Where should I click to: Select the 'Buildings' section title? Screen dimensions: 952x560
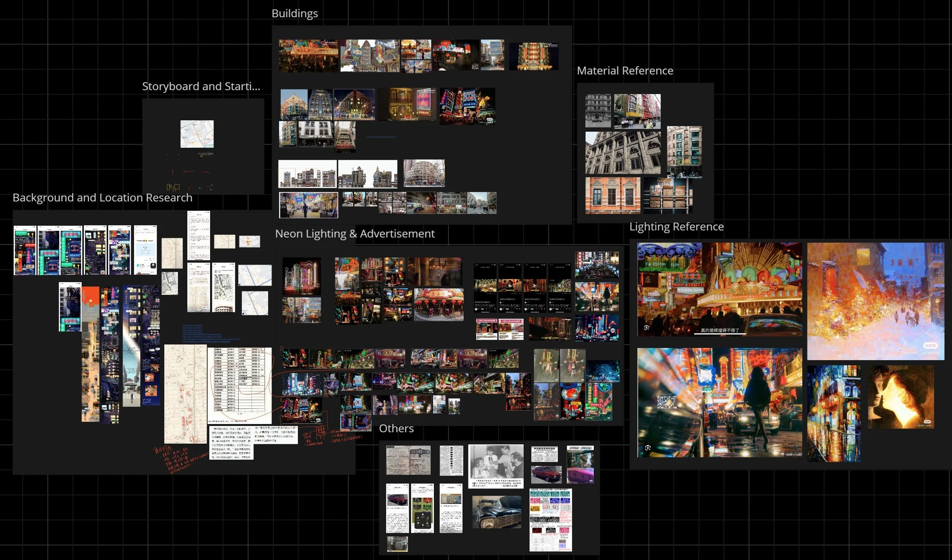[x=294, y=14]
